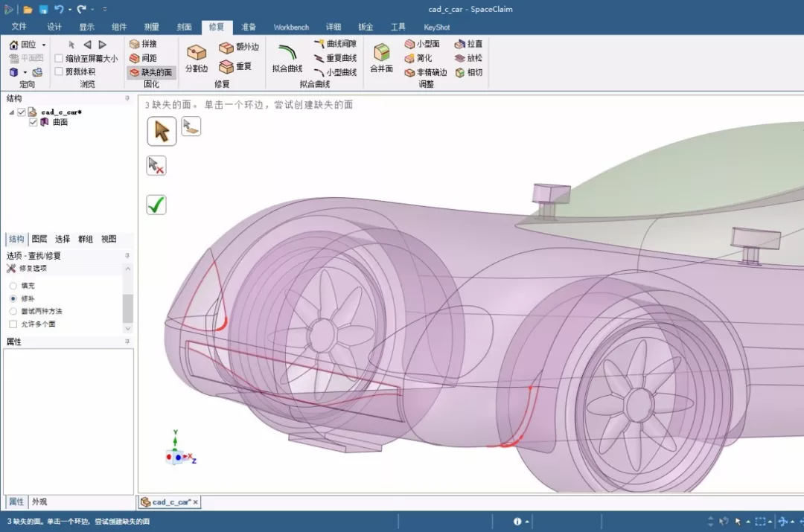This screenshot has height=532, width=804.
Task: Click the 平面图 plan view icon
Action: 14,59
